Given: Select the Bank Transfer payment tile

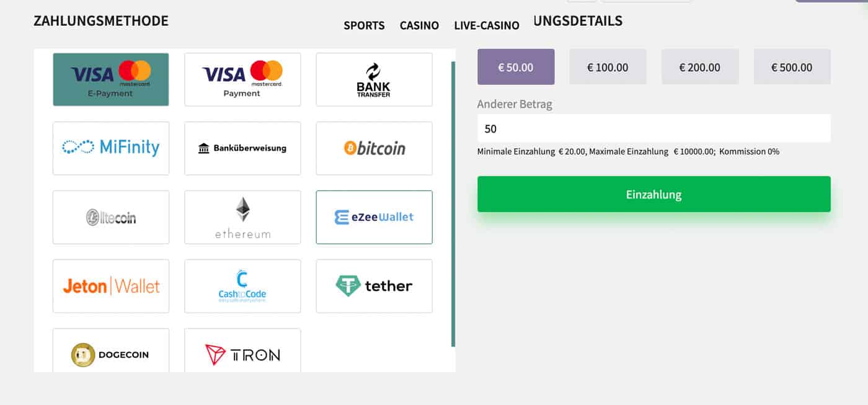Looking at the screenshot, I should [374, 79].
